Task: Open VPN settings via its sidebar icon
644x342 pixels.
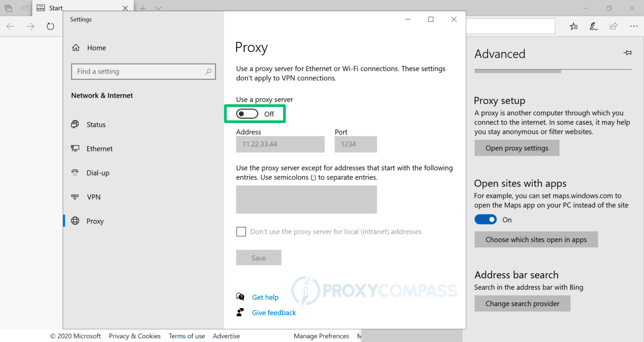Action: tap(75, 197)
